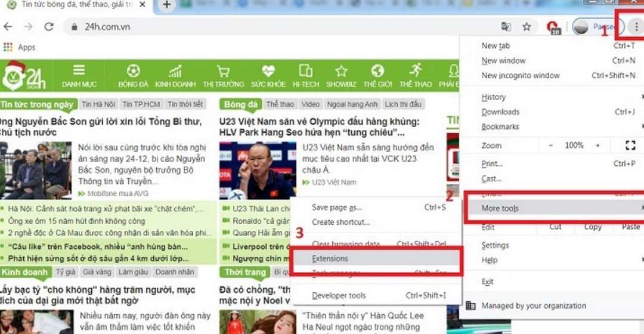The width and height of the screenshot is (644, 334).
Task: Open the red extension icon with badge 10
Action: click(x=553, y=27)
